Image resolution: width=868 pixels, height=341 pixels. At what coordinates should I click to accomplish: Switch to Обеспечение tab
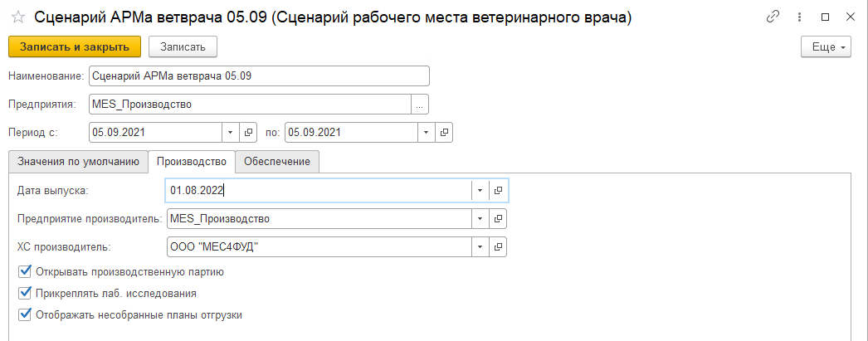click(x=277, y=162)
